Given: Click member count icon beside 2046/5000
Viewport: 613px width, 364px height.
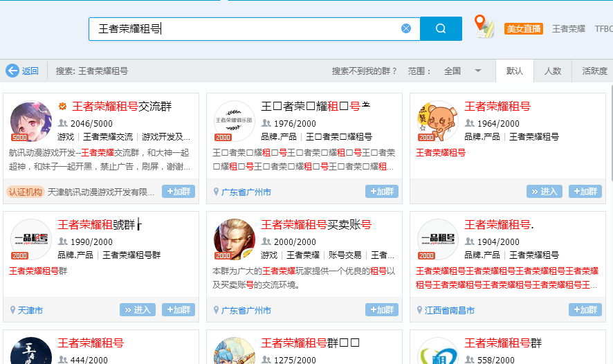Looking at the screenshot, I should coord(62,123).
